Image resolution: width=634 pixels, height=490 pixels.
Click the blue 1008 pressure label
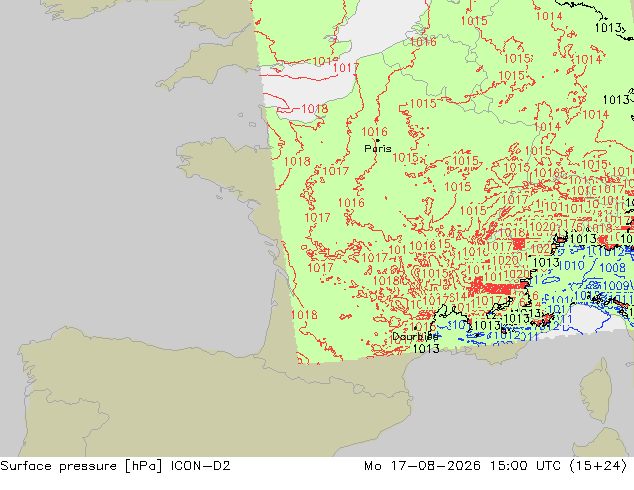[x=612, y=268]
